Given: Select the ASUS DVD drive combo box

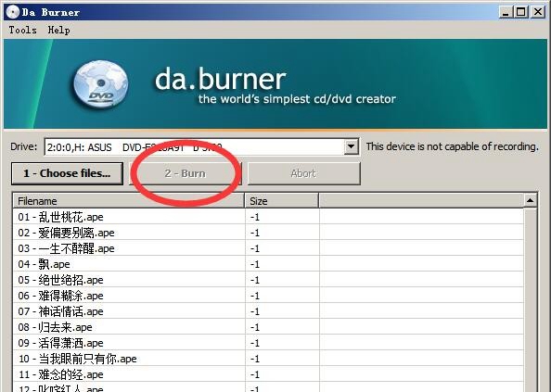Looking at the screenshot, I should [x=201, y=146].
